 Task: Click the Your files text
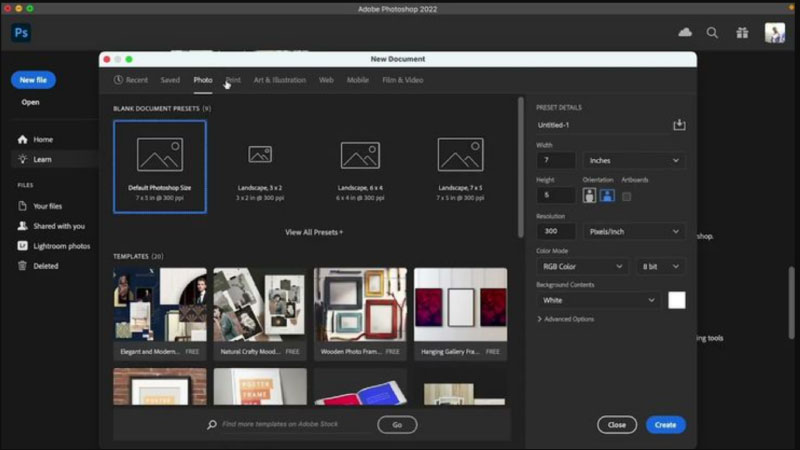(x=47, y=206)
